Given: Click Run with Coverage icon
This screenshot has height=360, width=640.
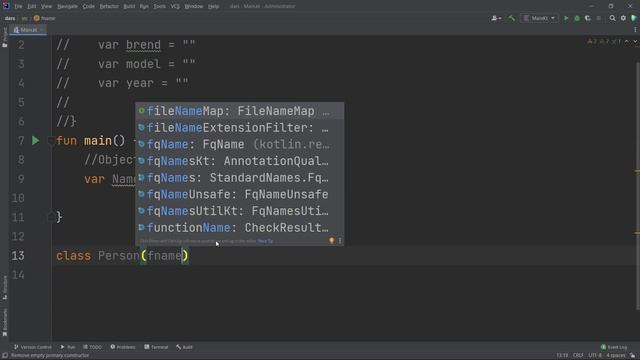Looking at the screenshot, I should coord(588,18).
